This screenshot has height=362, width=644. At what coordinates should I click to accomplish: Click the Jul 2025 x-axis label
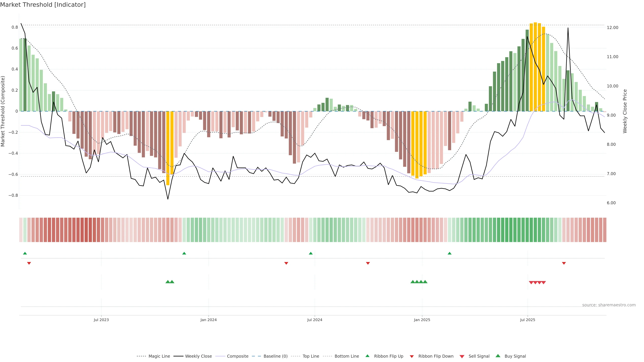click(x=527, y=320)
